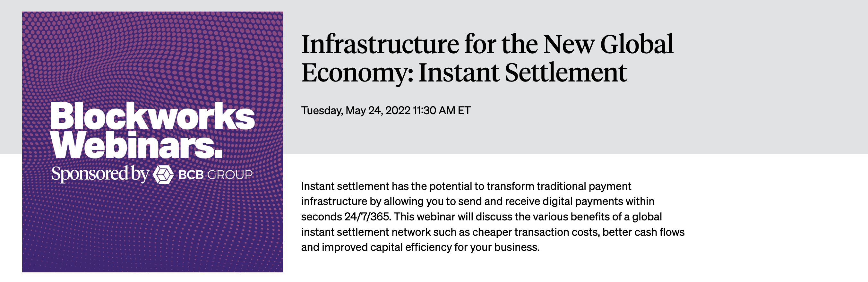Image resolution: width=868 pixels, height=282 pixels.
Task: Click the BCB GROUP sponsor wordmark
Action: [215, 175]
